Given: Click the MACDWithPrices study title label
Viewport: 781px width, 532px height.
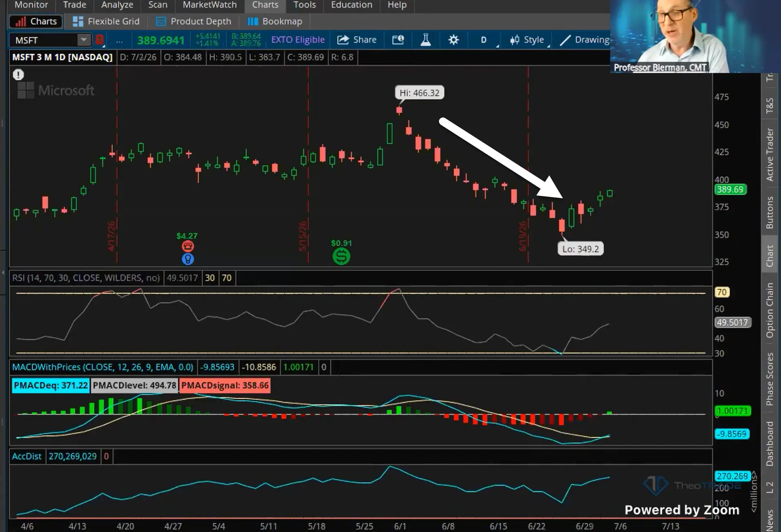Looking at the screenshot, I should pyautogui.click(x=103, y=367).
